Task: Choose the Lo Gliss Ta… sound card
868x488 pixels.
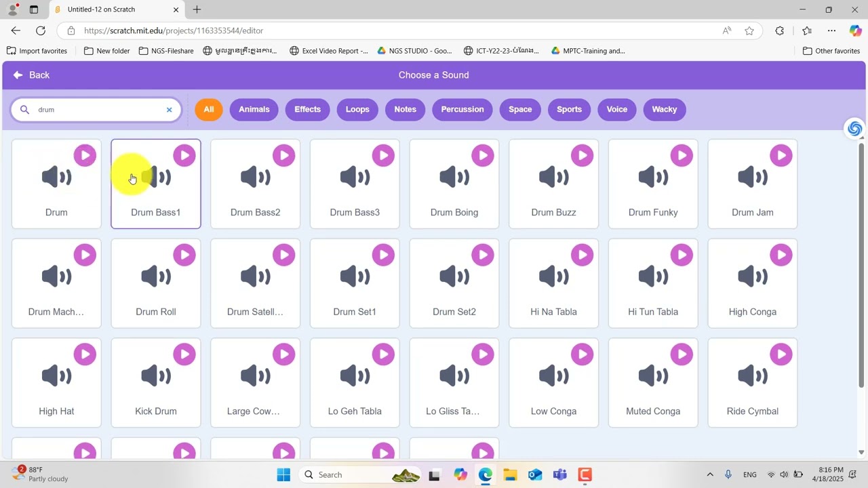Action: tap(454, 383)
